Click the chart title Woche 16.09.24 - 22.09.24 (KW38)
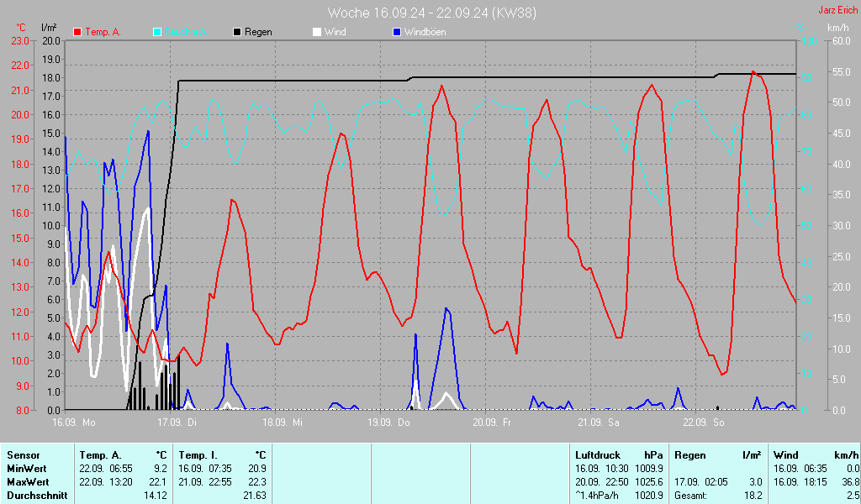This screenshot has height=504, width=861. tap(431, 13)
